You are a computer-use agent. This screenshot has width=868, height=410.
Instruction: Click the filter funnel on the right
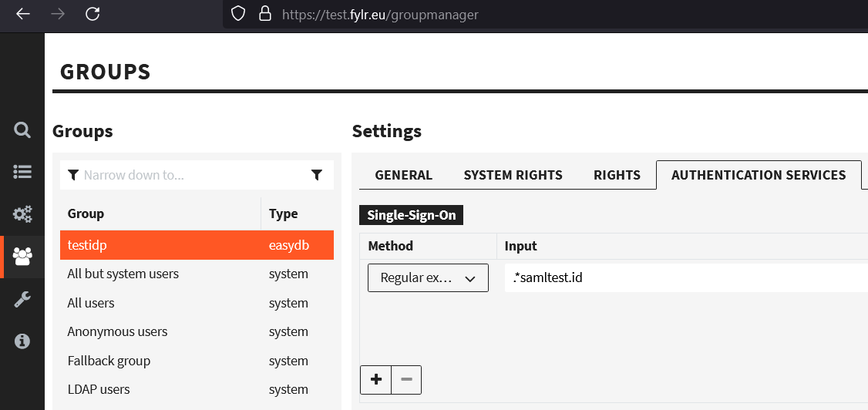317,175
